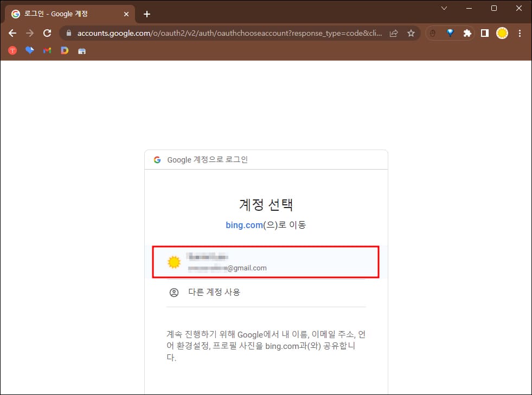The width and height of the screenshot is (532, 395).
Task: Show site info via the lock icon
Action: (x=69, y=33)
